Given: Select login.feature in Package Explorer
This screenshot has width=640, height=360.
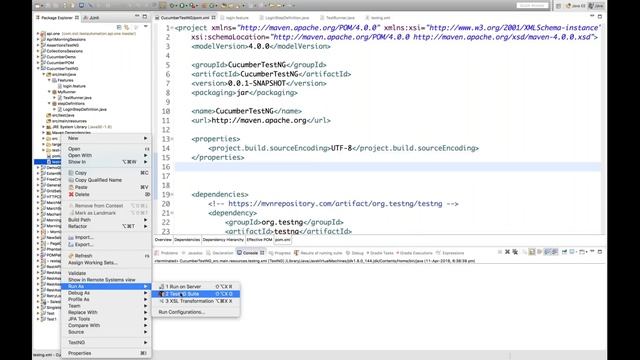Looking at the screenshot, I should pyautogui.click(x=72, y=86).
